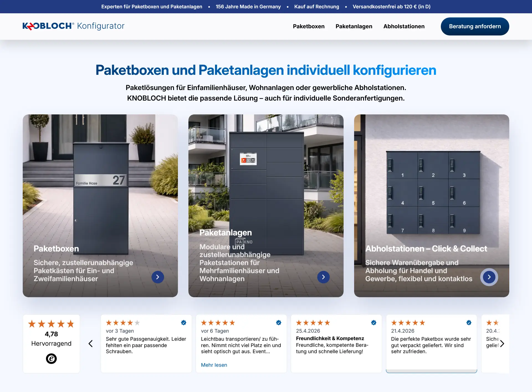The height and width of the screenshot is (392, 532).
Task: Click the arrow icon on the Paketboxen card
Action: point(158,277)
